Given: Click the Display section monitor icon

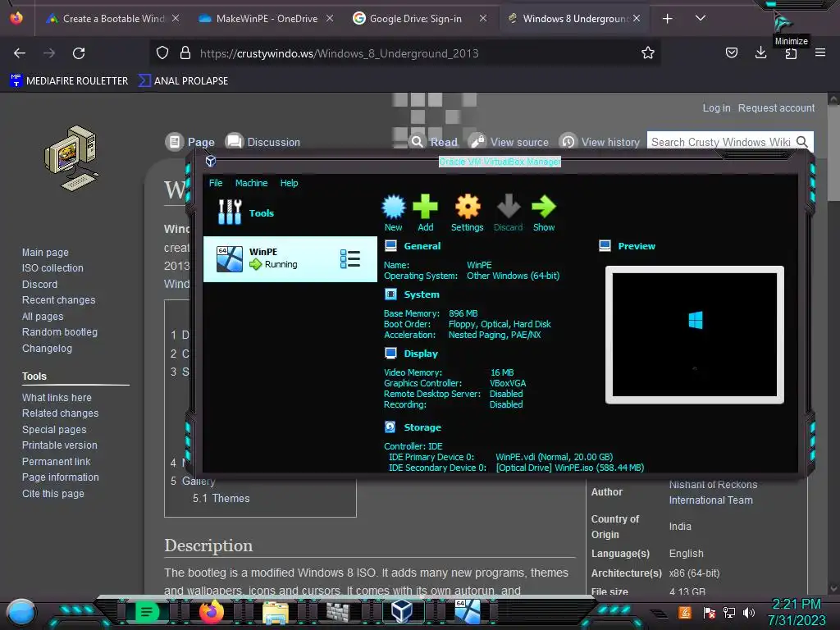Looking at the screenshot, I should click(x=391, y=354).
